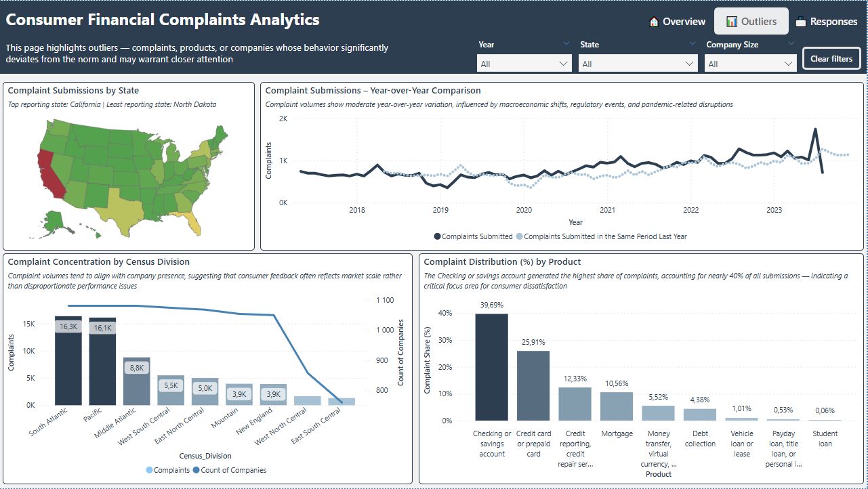The height and width of the screenshot is (489, 868).
Task: Click the Complaints Submitted legend marker
Action: pos(437,236)
